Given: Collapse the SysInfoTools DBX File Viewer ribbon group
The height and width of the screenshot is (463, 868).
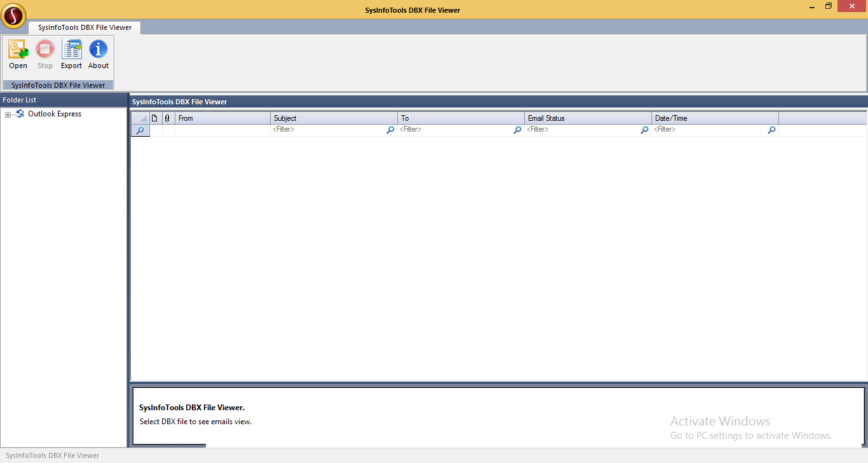Looking at the screenshot, I should (x=57, y=85).
